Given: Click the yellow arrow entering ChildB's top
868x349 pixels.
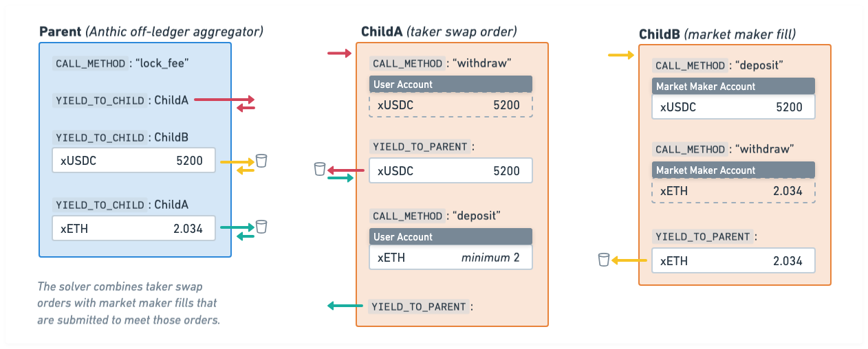Looking at the screenshot, I should pyautogui.click(x=622, y=55).
